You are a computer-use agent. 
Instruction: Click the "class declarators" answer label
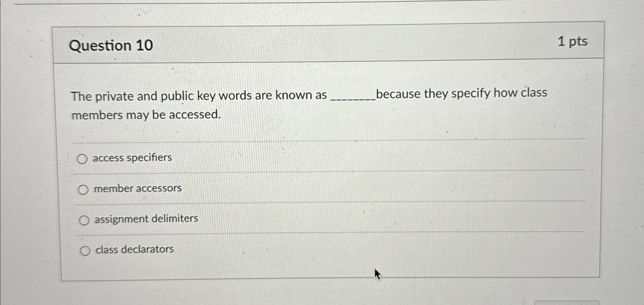point(134,250)
